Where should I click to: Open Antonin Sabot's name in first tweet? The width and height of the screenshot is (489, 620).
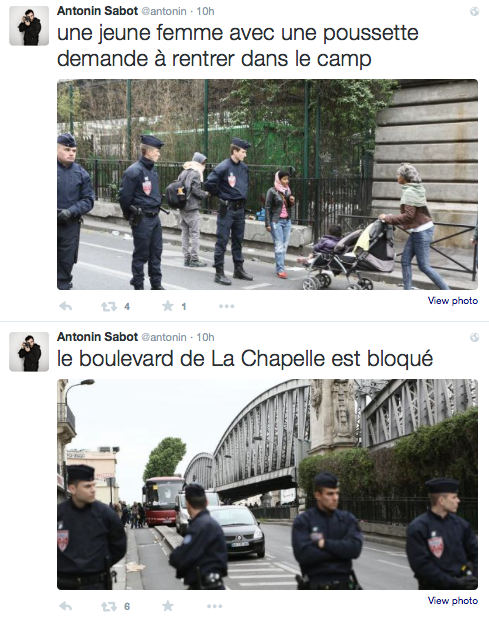97,11
